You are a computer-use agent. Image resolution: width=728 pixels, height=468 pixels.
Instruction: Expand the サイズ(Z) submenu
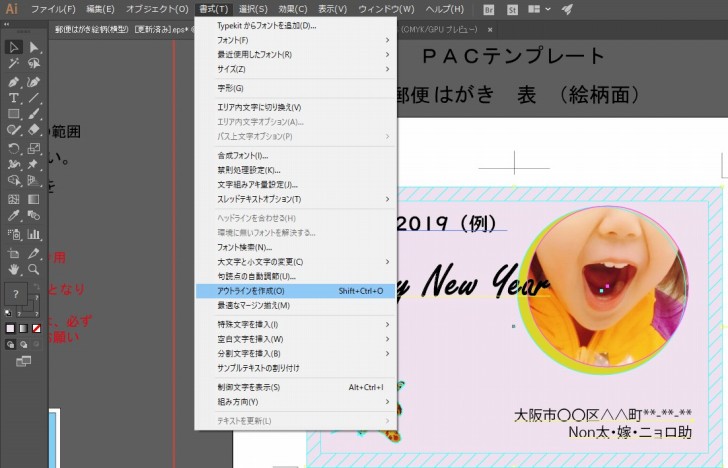[x=296, y=69]
